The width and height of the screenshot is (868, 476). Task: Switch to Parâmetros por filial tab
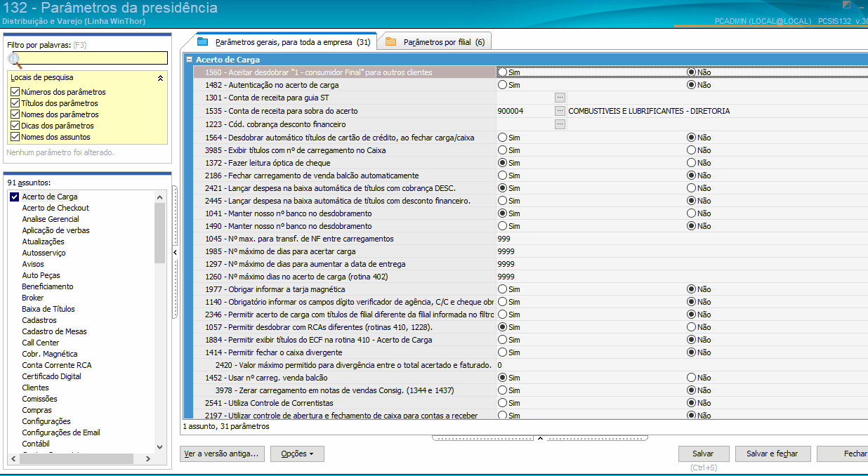(x=435, y=42)
